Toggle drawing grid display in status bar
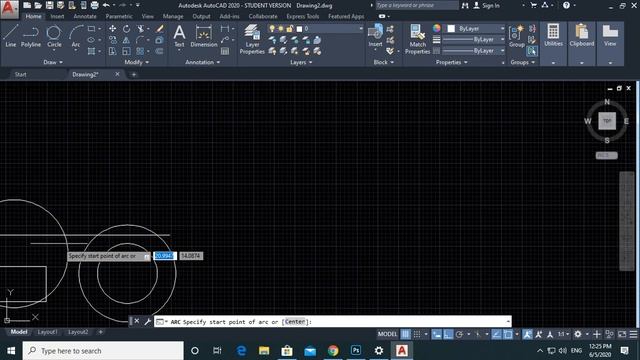This screenshot has width=640, height=360. (405, 334)
